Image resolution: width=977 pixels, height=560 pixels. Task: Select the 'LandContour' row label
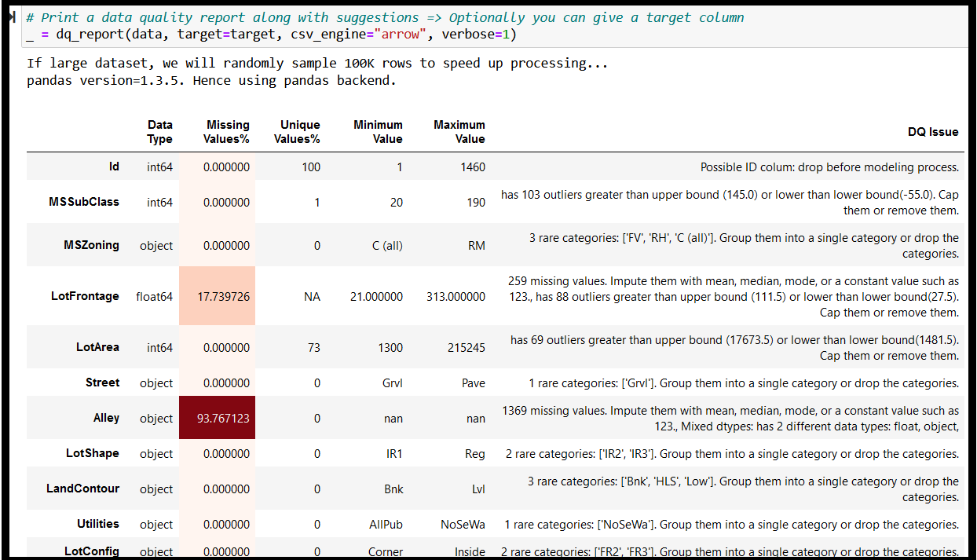pos(83,489)
